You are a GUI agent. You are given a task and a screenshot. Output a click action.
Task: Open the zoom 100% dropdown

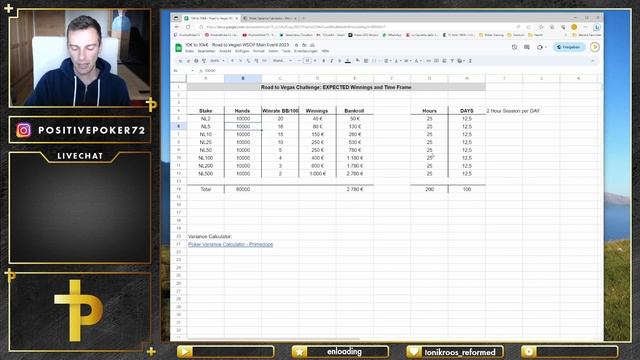[x=217, y=61]
